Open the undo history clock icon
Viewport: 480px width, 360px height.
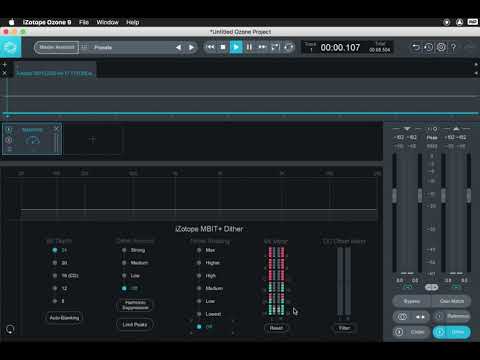[x=429, y=47]
